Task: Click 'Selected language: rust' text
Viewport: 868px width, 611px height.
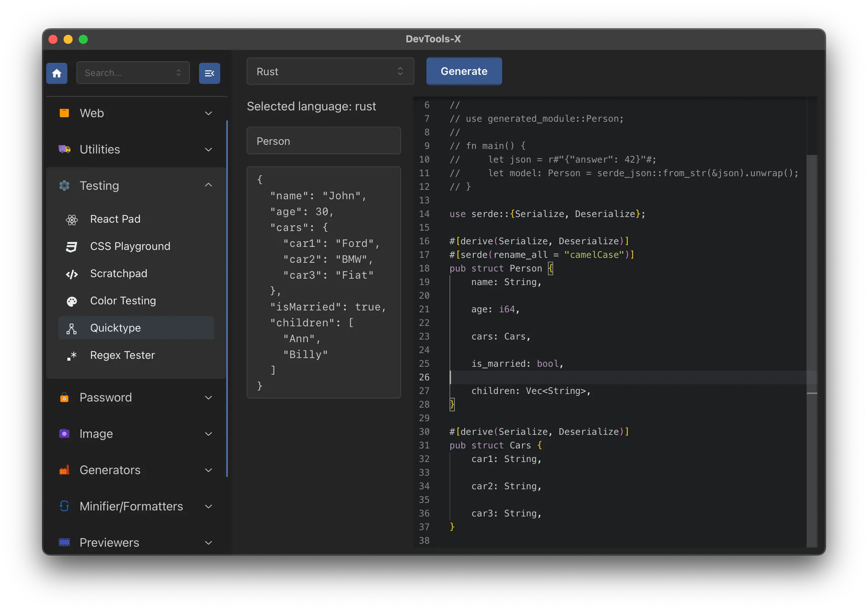Action: 311,106
